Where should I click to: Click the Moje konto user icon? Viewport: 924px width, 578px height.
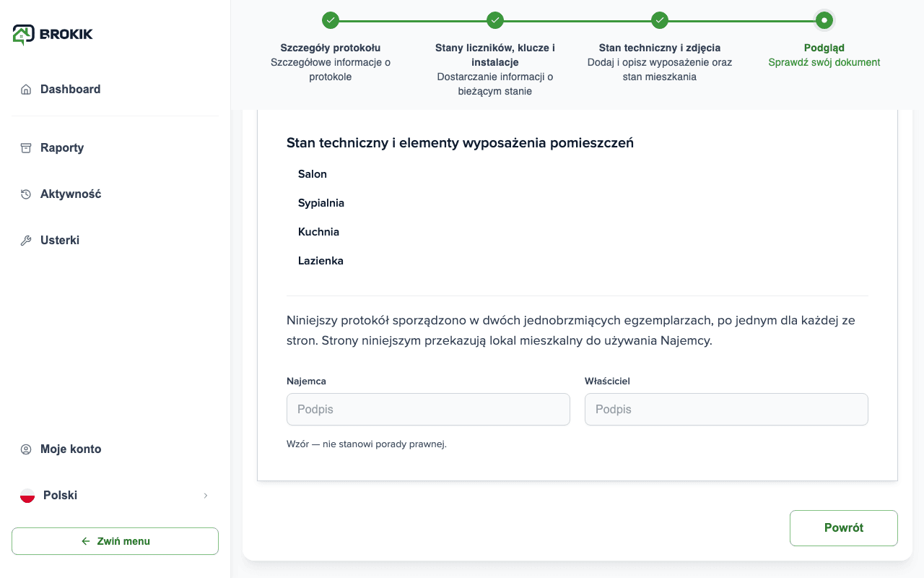[26, 449]
